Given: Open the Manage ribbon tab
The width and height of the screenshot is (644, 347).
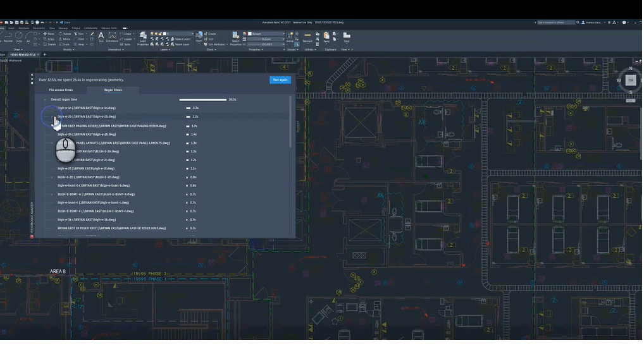Looking at the screenshot, I should (x=63, y=28).
